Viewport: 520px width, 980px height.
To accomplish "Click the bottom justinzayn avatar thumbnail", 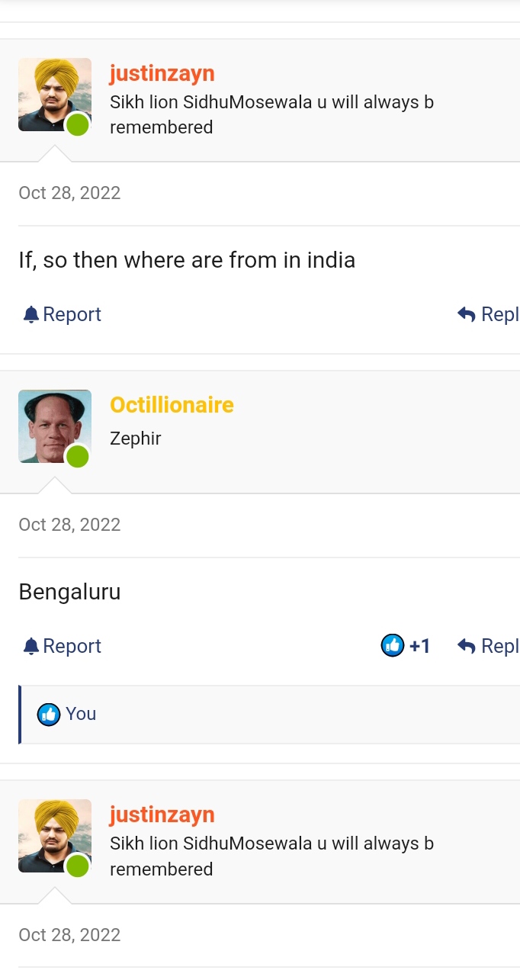I will 55,836.
